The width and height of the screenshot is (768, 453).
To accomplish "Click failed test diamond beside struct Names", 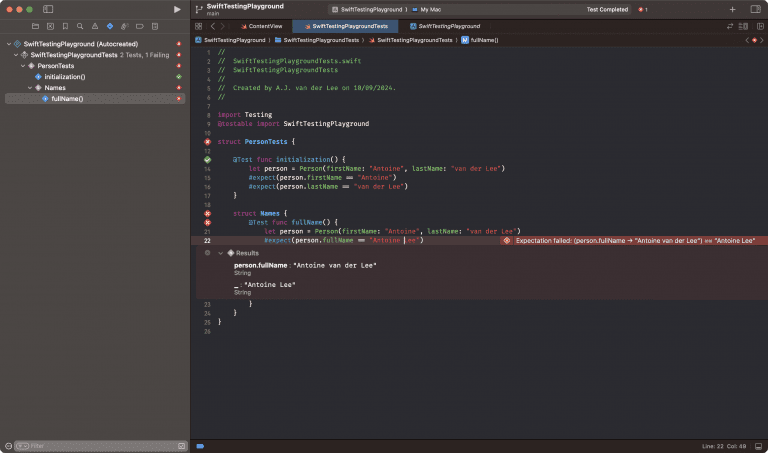I will pyautogui.click(x=207, y=214).
